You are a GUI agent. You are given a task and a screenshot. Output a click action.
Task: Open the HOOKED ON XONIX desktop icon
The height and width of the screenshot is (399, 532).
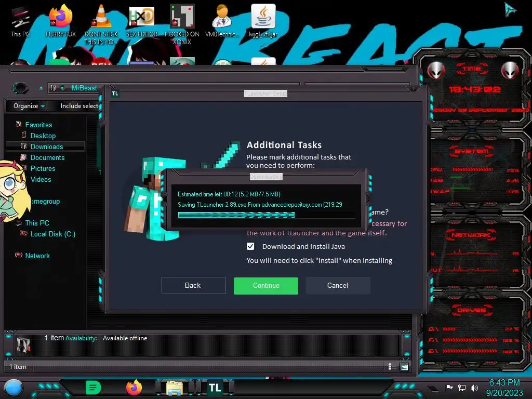182,24
